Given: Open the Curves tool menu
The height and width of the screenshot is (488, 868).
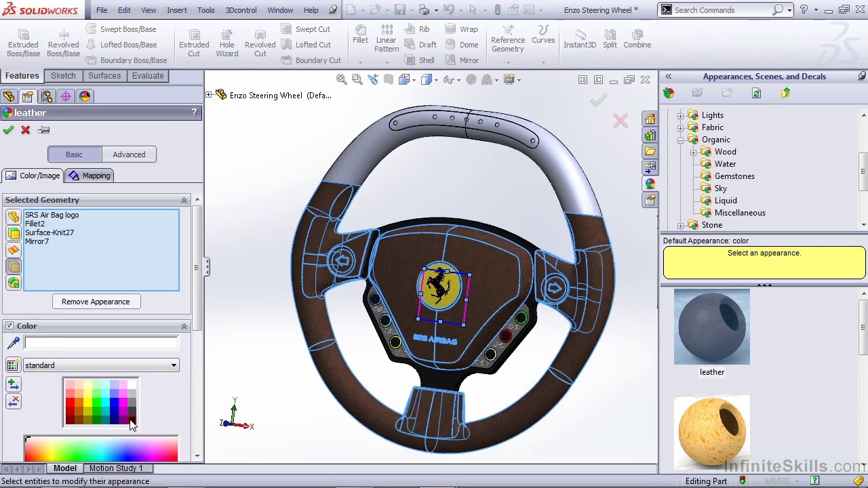Looking at the screenshot, I should click(x=543, y=35).
